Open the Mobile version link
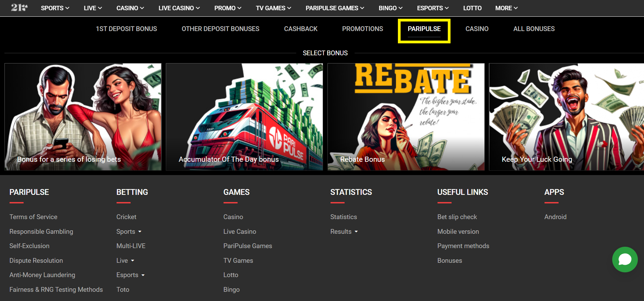The width and height of the screenshot is (644, 301). 458,232
